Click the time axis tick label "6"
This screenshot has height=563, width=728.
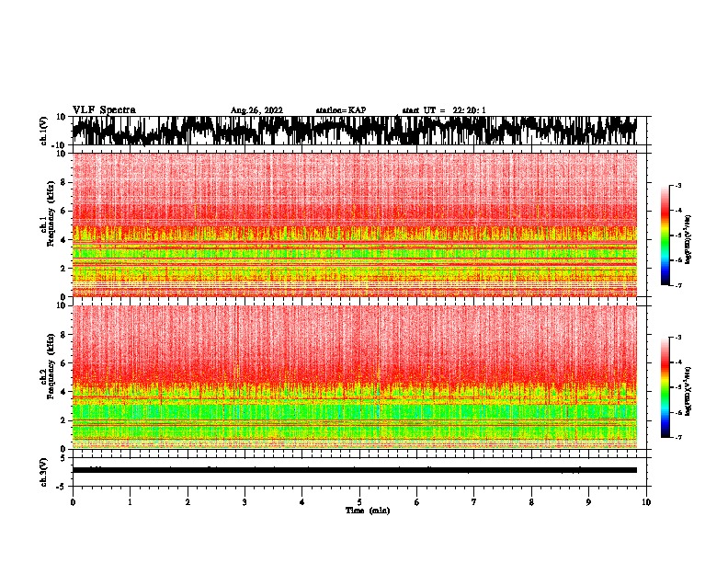pyautogui.click(x=417, y=502)
